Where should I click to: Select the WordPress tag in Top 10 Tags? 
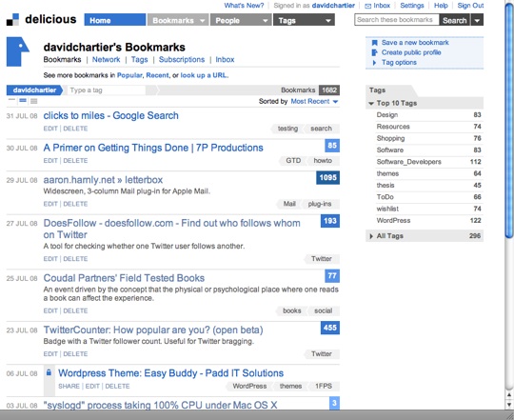coord(393,221)
